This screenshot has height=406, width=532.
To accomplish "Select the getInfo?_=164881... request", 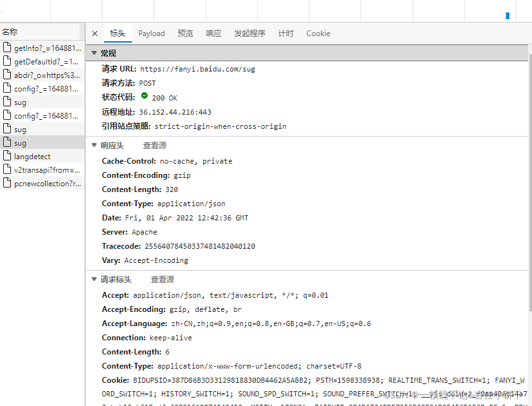I will [x=42, y=48].
